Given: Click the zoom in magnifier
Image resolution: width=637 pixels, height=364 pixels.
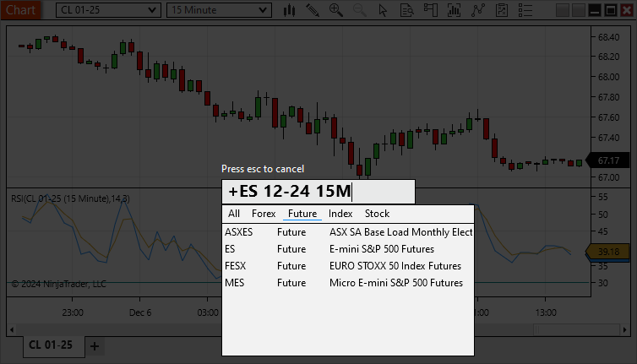Looking at the screenshot, I should (x=336, y=10).
